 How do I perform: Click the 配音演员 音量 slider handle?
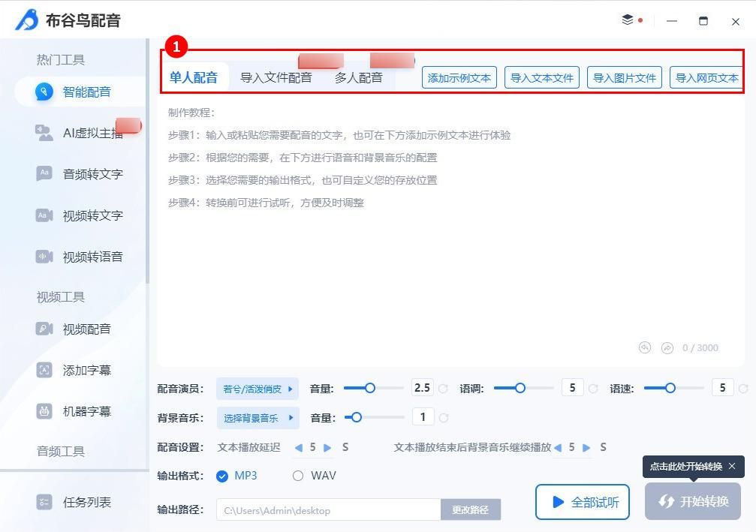(370, 388)
